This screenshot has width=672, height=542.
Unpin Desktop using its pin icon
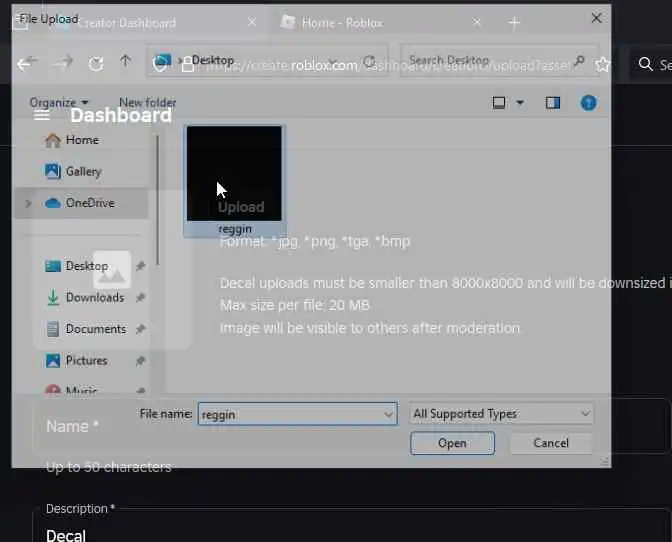click(x=141, y=266)
